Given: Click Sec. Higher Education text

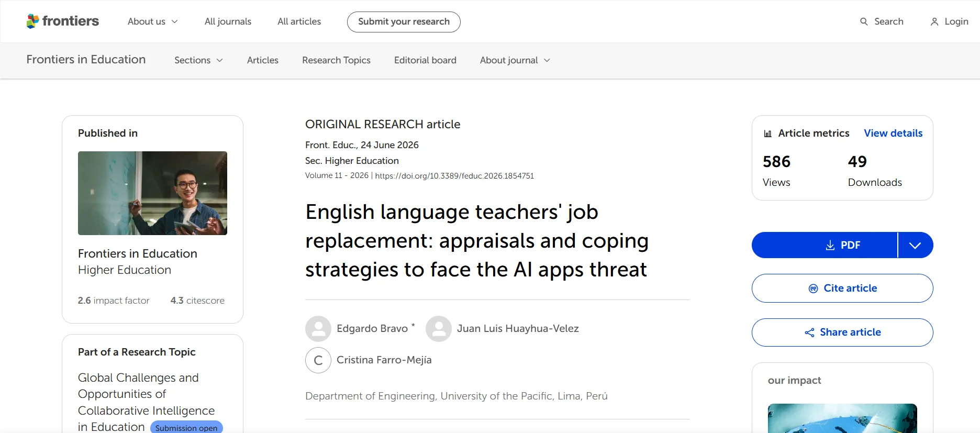Looking at the screenshot, I should click(352, 161).
